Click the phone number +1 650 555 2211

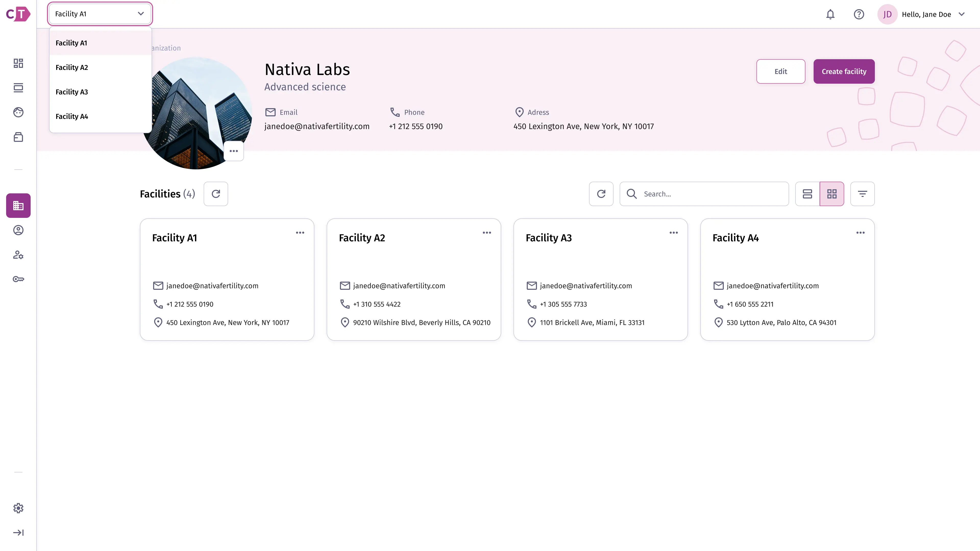click(x=750, y=304)
